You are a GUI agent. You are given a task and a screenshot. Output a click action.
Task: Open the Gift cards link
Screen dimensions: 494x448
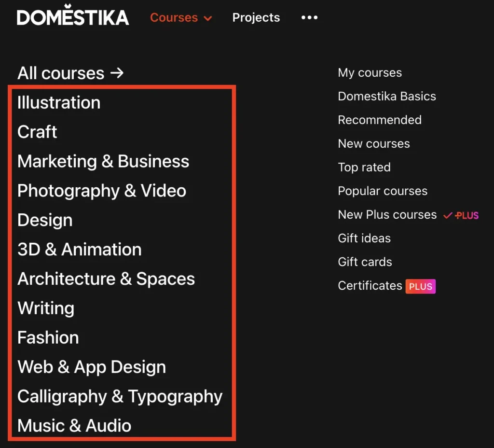[365, 262]
